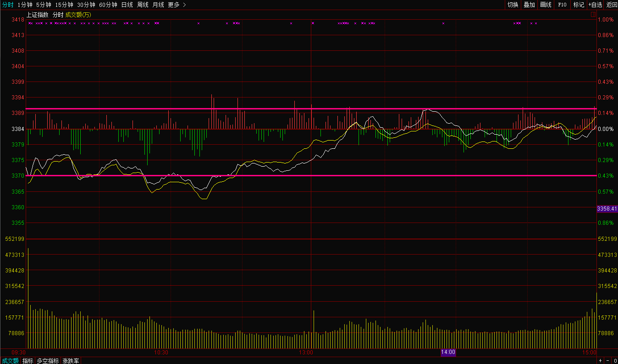Select the 30分钟 period tab
618x364 pixels.
point(86,5)
